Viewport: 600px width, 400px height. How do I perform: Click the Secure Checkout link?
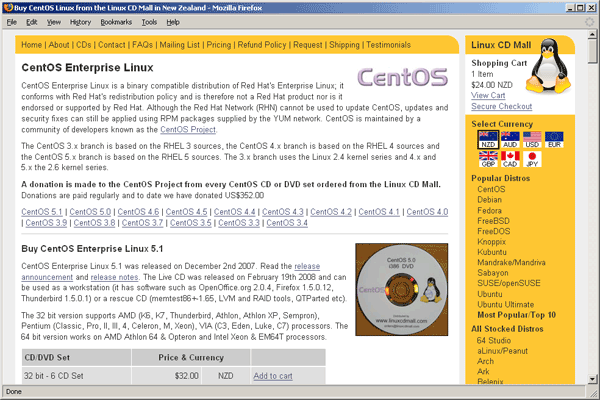pos(501,106)
